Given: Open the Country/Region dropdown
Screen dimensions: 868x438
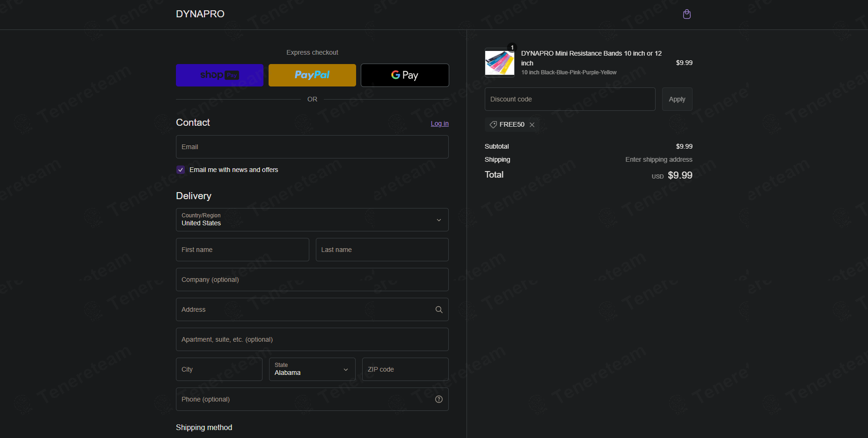Looking at the screenshot, I should [312, 220].
